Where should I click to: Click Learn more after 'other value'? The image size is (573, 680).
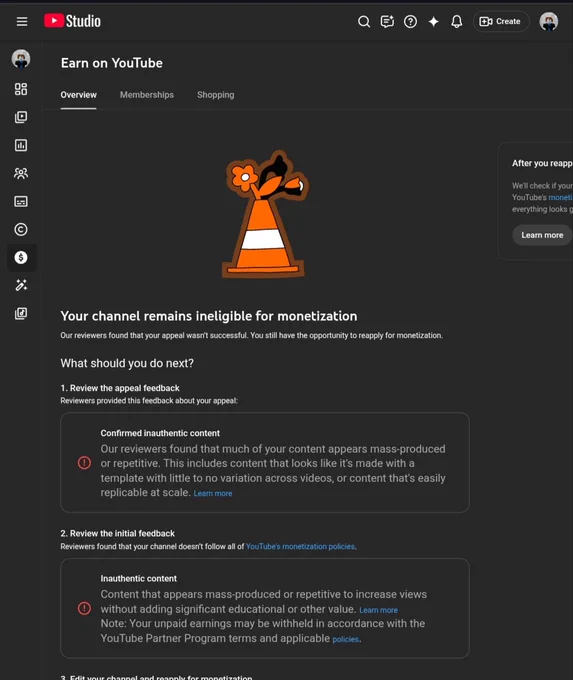click(378, 610)
